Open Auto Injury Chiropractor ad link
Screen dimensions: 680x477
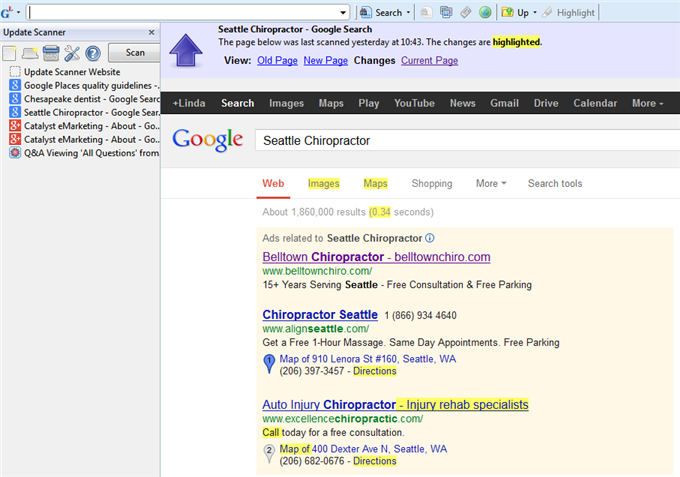point(395,405)
